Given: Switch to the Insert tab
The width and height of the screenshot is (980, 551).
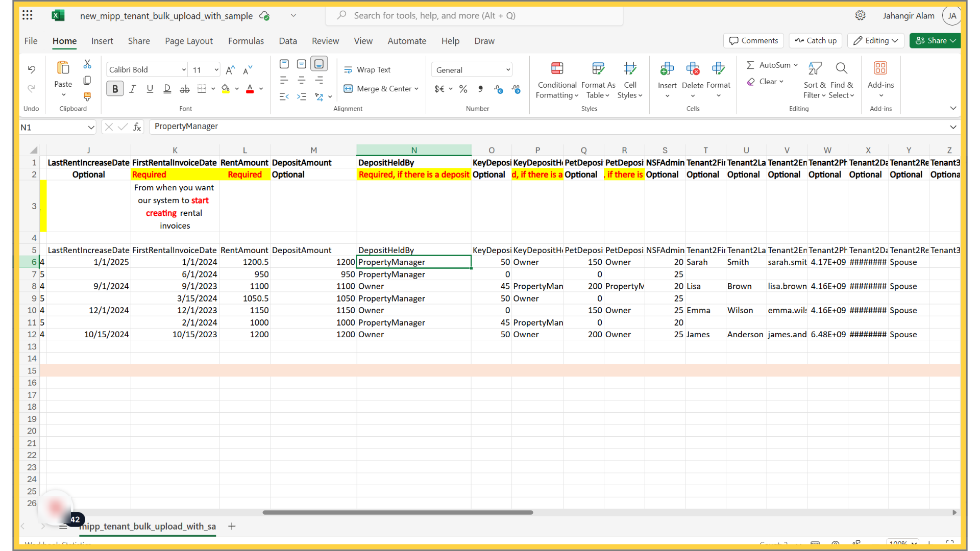Looking at the screenshot, I should (102, 41).
